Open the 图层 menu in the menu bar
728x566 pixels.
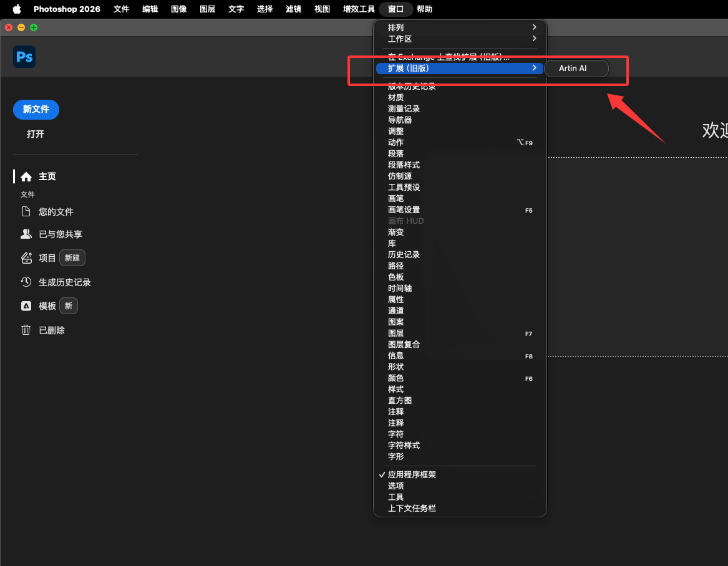pyautogui.click(x=207, y=9)
